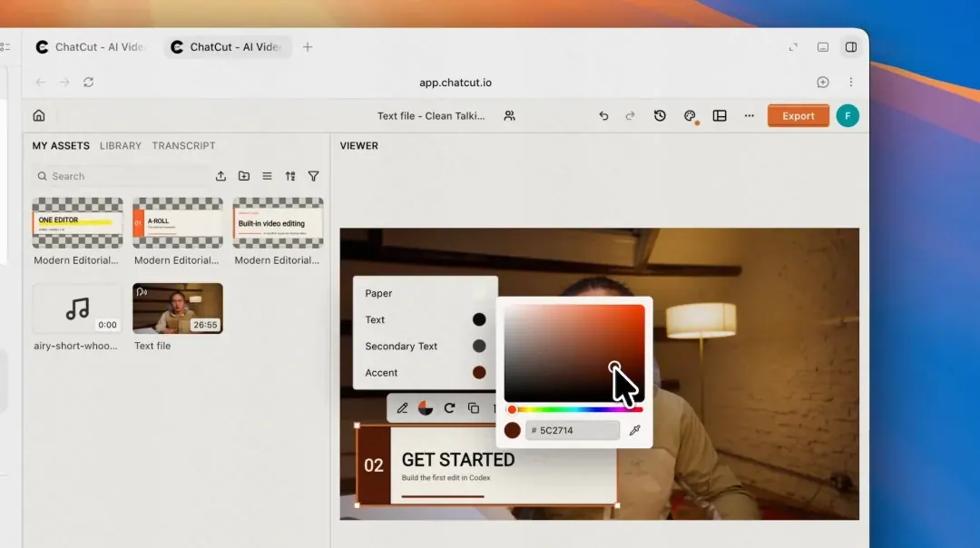Switch to the LIBRARY tab
This screenshot has height=548, width=980.
click(x=121, y=145)
